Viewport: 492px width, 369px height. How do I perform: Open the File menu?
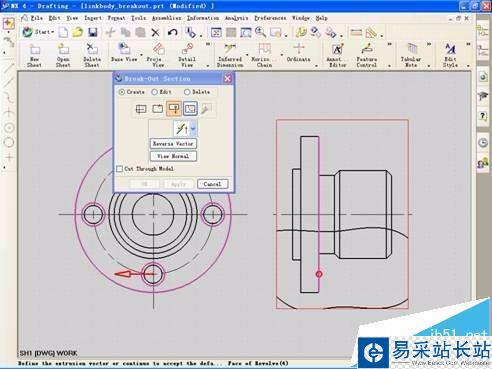[37, 18]
